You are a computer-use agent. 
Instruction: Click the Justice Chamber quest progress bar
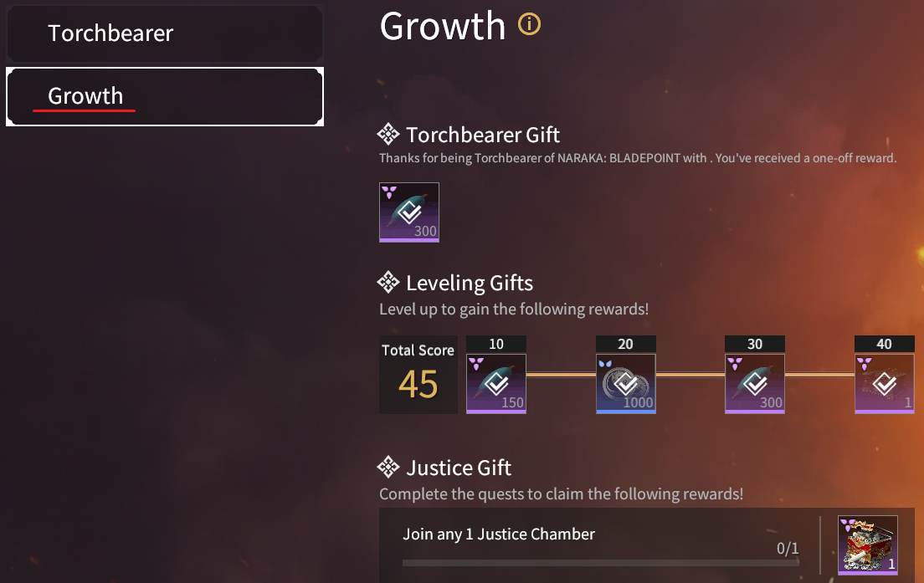click(x=600, y=563)
